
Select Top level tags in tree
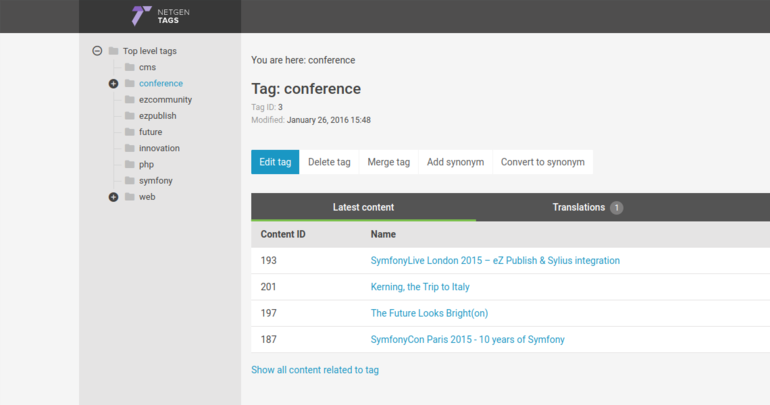149,51
